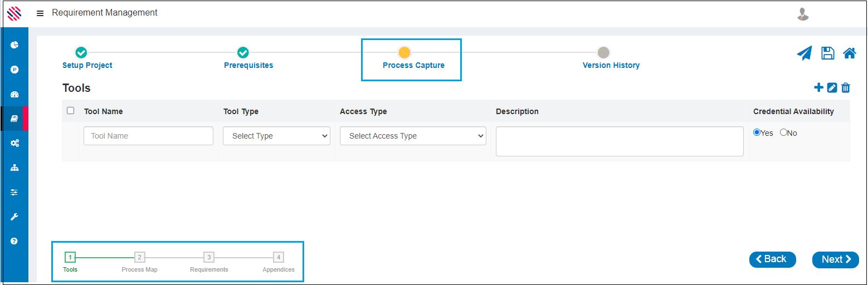Open the Select Access Type dropdown
Image resolution: width=868 pixels, height=285 pixels.
pyautogui.click(x=413, y=136)
